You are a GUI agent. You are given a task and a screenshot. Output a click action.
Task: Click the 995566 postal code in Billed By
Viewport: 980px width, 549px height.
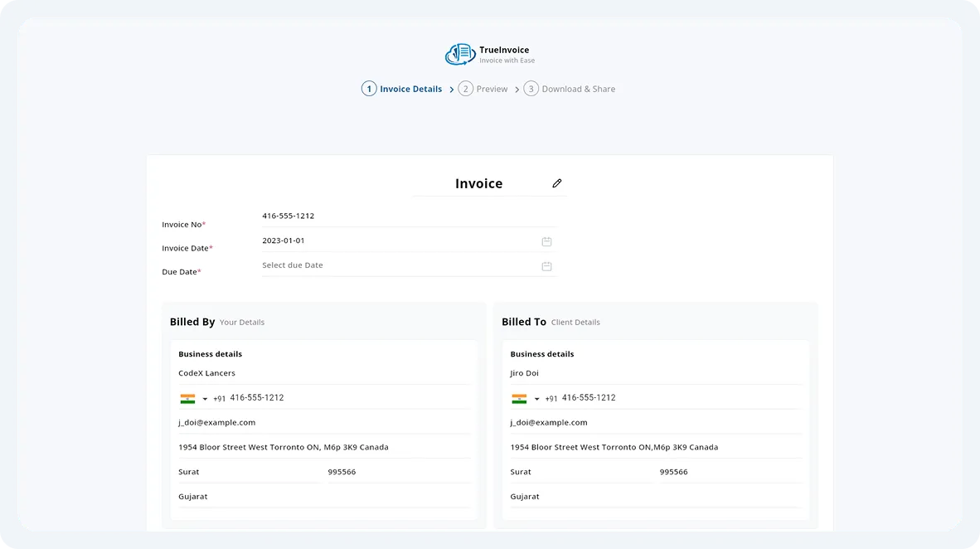(x=399, y=472)
